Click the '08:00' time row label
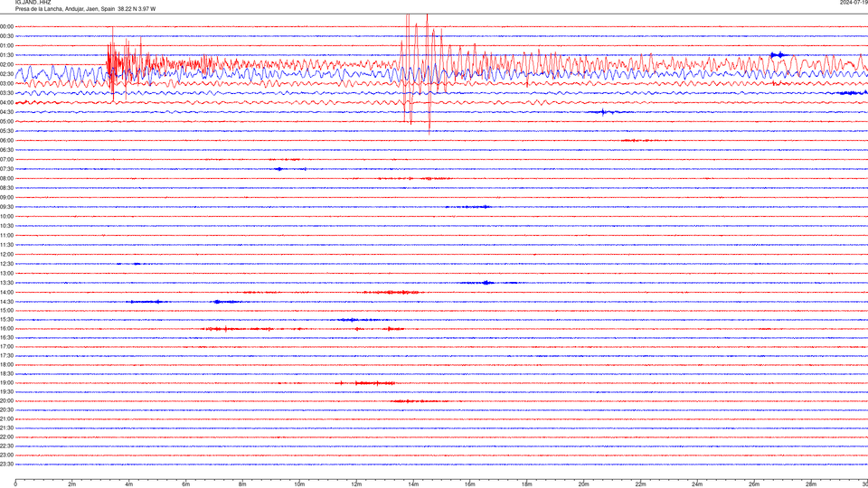Viewport: 868px width, 488px height. [6, 178]
